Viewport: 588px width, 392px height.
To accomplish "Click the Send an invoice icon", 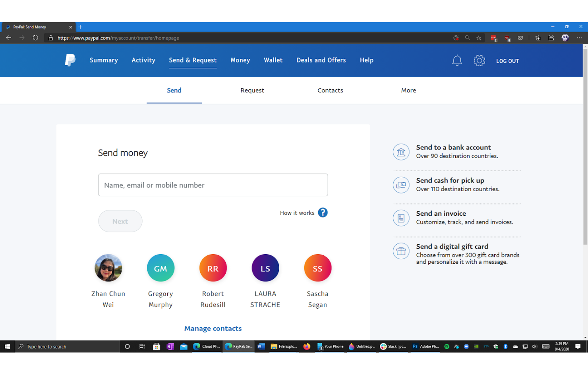I will [x=401, y=218].
